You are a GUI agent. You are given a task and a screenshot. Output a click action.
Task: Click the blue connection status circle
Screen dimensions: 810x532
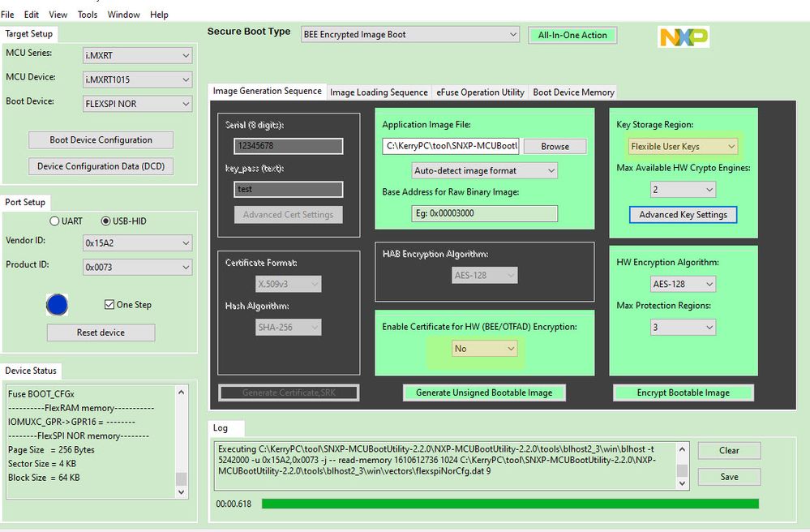coord(57,305)
